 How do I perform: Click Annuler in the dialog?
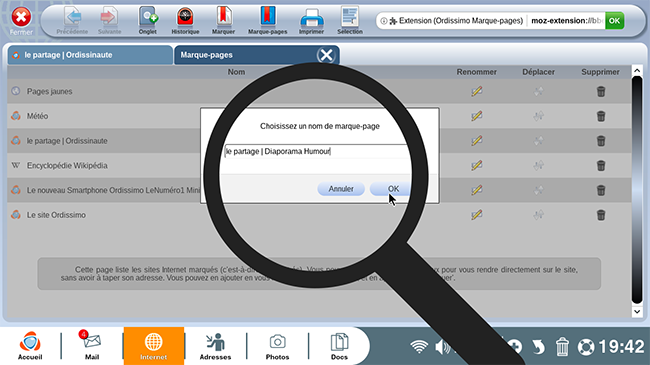pos(341,189)
